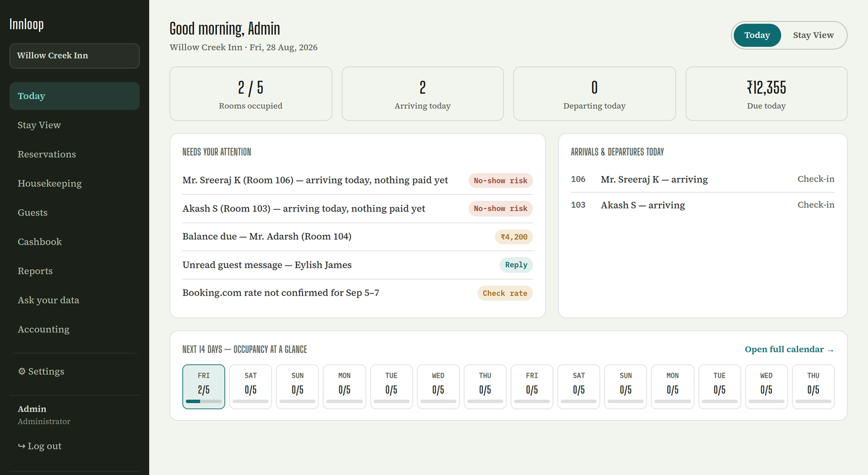
Task: Open the Willow Creek Inn property selector
Action: coord(74,56)
